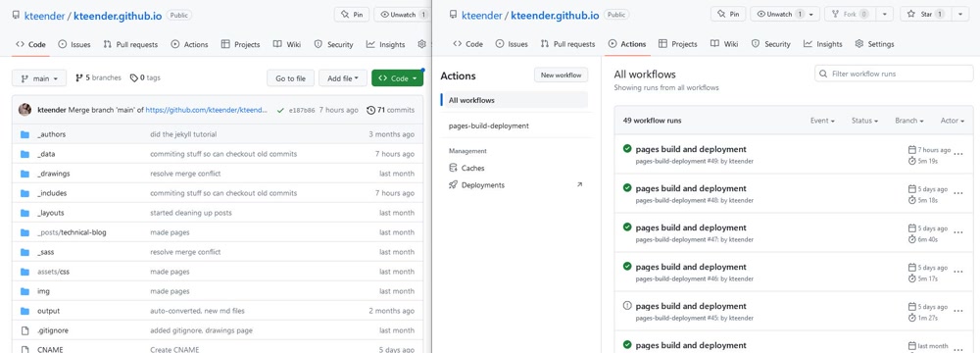
Task: Expand the green Code dropdown button
Action: [397, 78]
